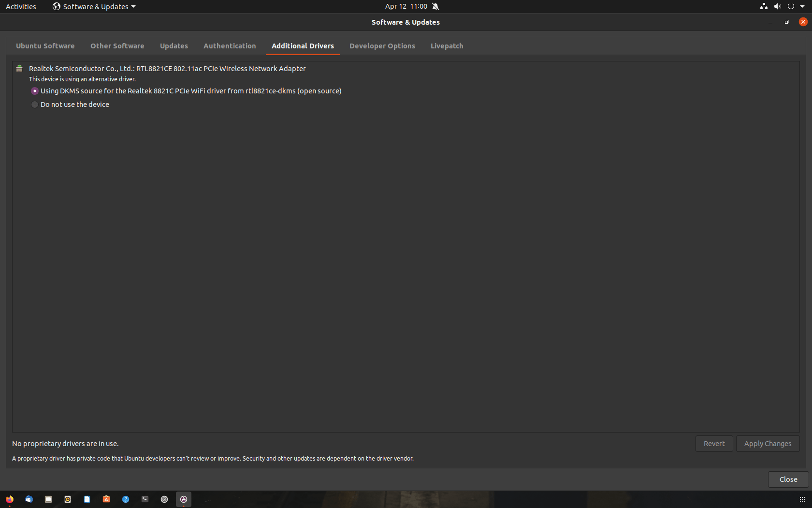
Task: Click the power icon in top bar
Action: point(791,6)
